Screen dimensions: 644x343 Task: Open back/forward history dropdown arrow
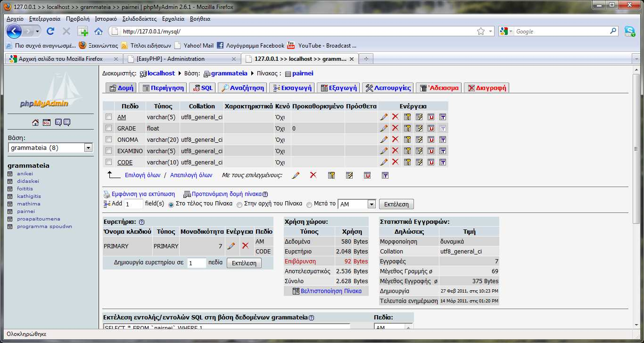click(x=37, y=31)
